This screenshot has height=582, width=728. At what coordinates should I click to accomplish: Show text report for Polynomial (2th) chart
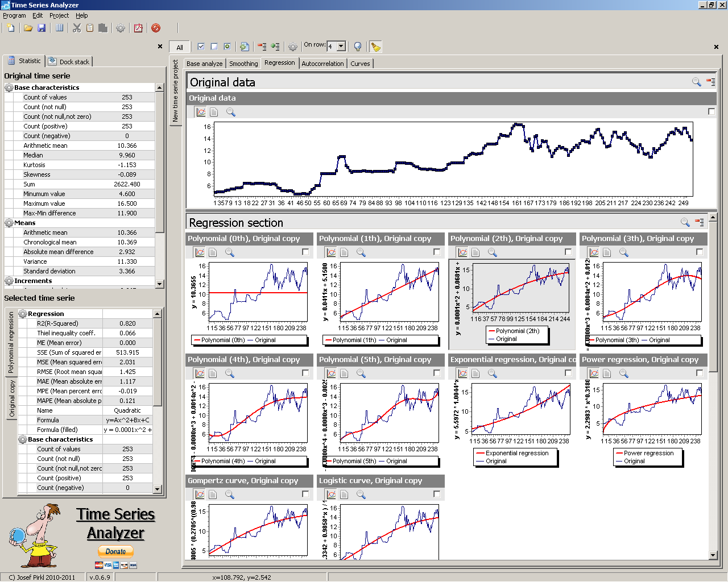475,252
